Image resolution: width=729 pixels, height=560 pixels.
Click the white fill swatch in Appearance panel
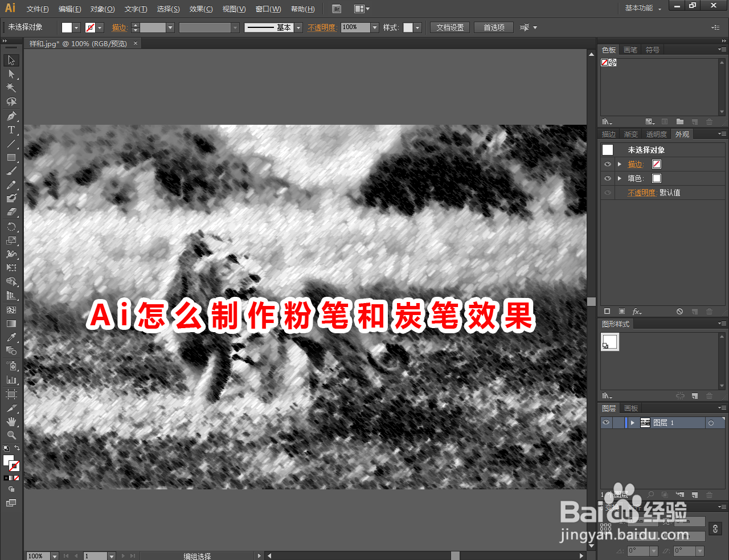[x=656, y=178]
